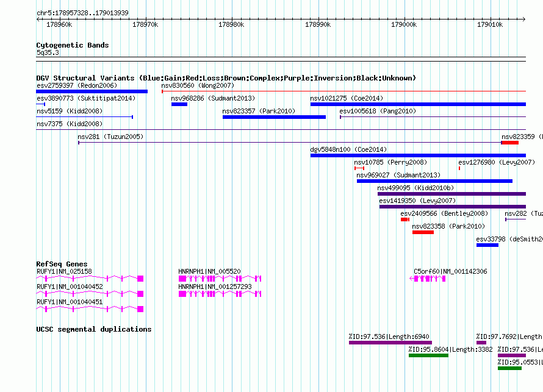Select the nsv5159 (Kidd2008) variant
The width and height of the screenshot is (543, 392).
84,117
